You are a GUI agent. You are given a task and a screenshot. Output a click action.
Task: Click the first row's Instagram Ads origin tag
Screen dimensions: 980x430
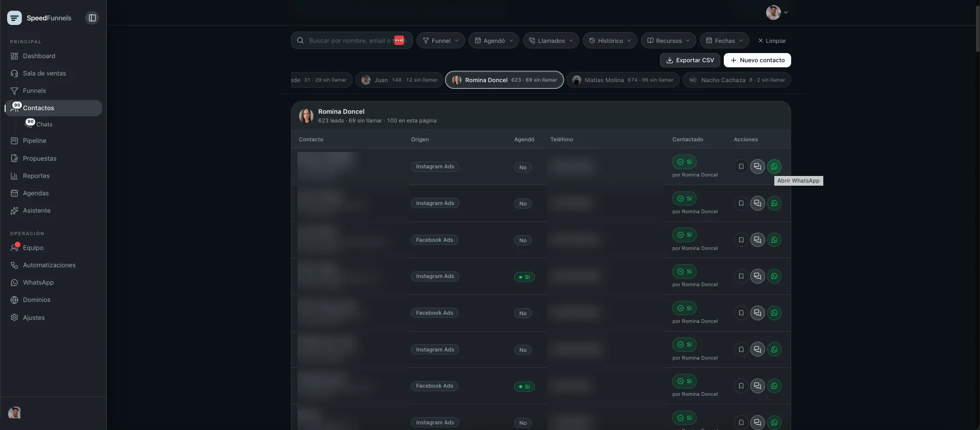pyautogui.click(x=435, y=167)
